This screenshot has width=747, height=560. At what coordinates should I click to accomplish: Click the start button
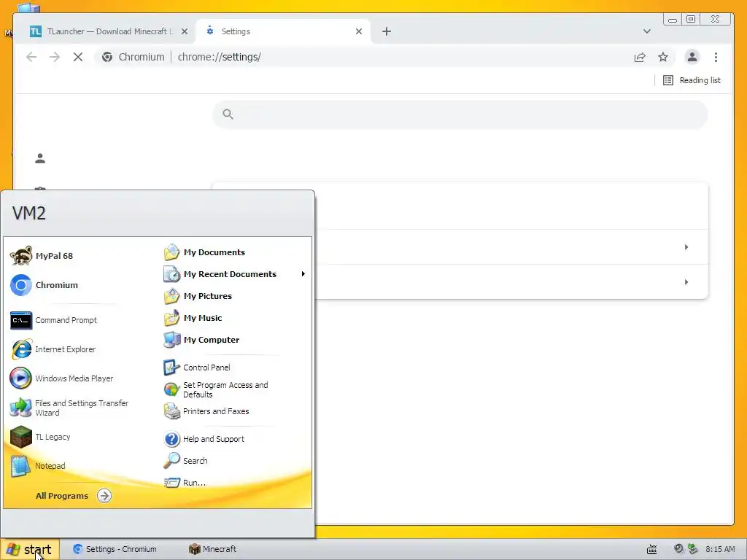(x=29, y=549)
